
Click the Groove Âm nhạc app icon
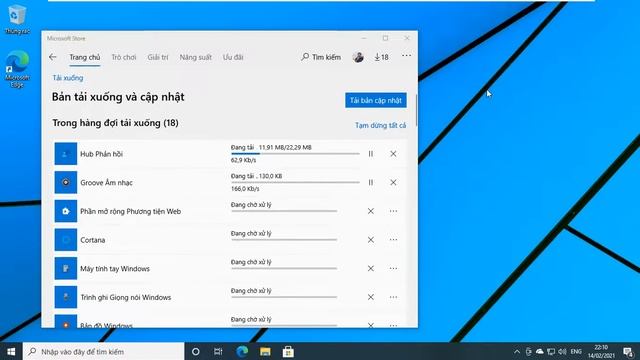[x=66, y=182]
